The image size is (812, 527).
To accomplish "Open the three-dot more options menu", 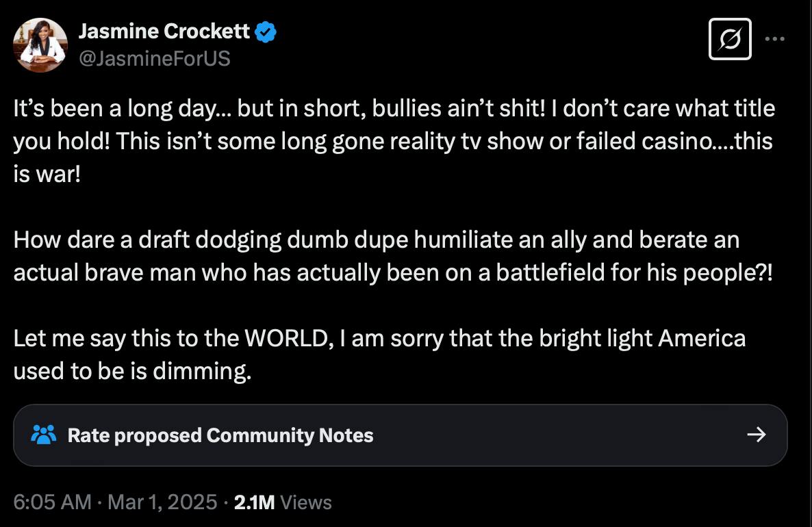I will [775, 39].
